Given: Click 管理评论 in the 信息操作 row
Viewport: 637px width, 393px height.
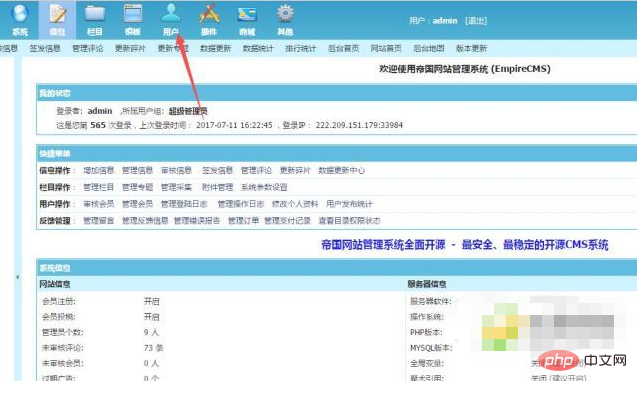Looking at the screenshot, I should tap(256, 171).
